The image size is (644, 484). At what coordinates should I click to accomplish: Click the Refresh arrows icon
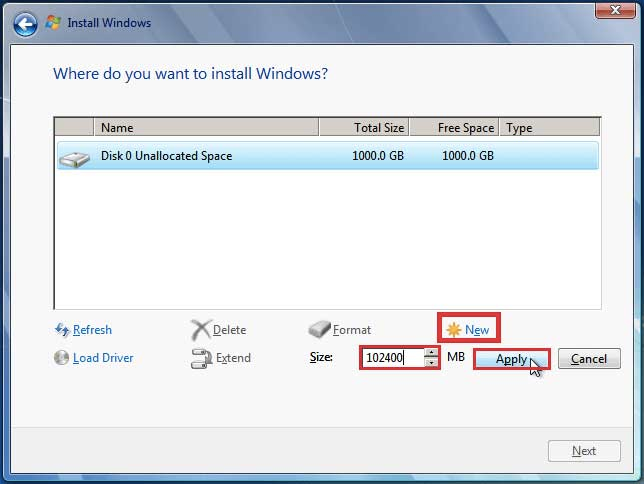(x=62, y=330)
